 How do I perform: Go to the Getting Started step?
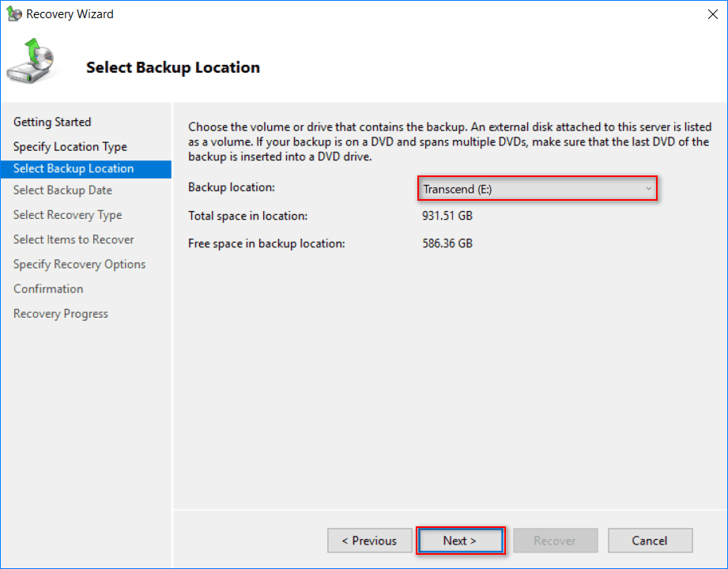pos(52,122)
